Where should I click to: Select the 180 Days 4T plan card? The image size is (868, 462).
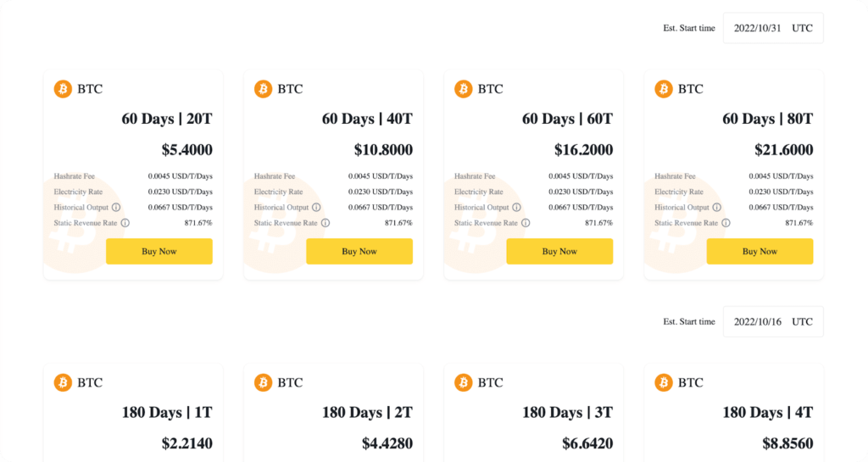pyautogui.click(x=733, y=413)
